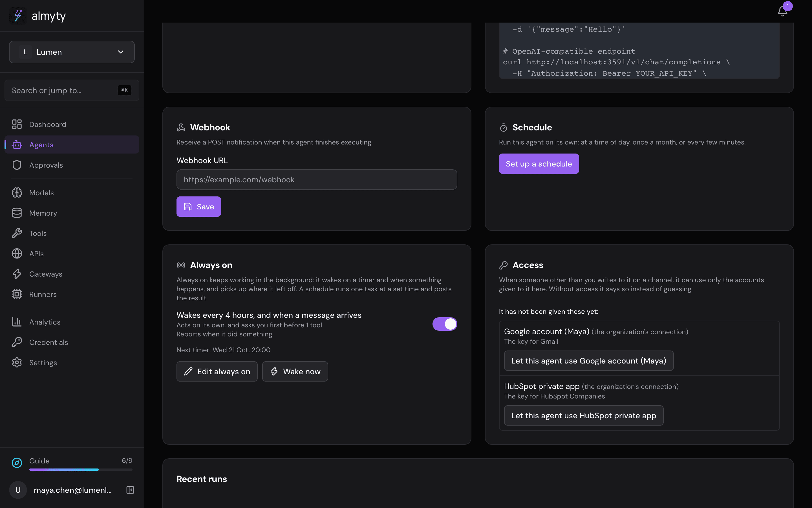Viewport: 812px width, 508px height.
Task: Click the Recent runs heading
Action: tap(202, 479)
